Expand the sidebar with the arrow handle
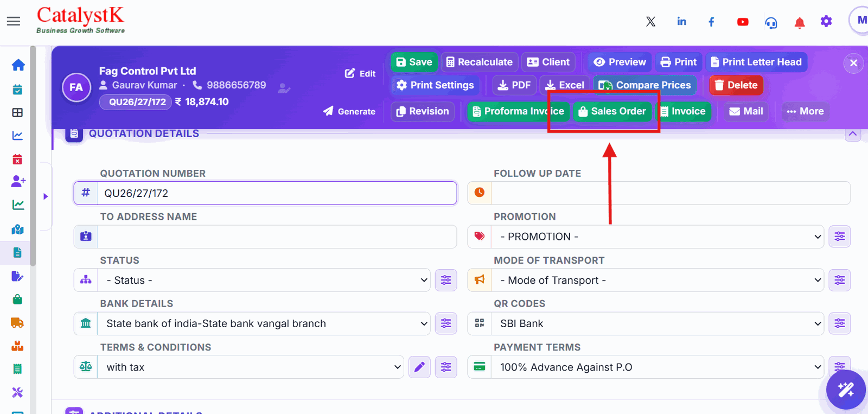Image resolution: width=868 pixels, height=414 pixels. point(46,196)
